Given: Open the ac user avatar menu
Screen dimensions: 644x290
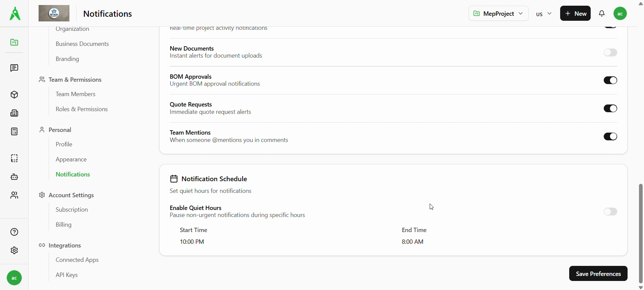Looking at the screenshot, I should point(620,14).
